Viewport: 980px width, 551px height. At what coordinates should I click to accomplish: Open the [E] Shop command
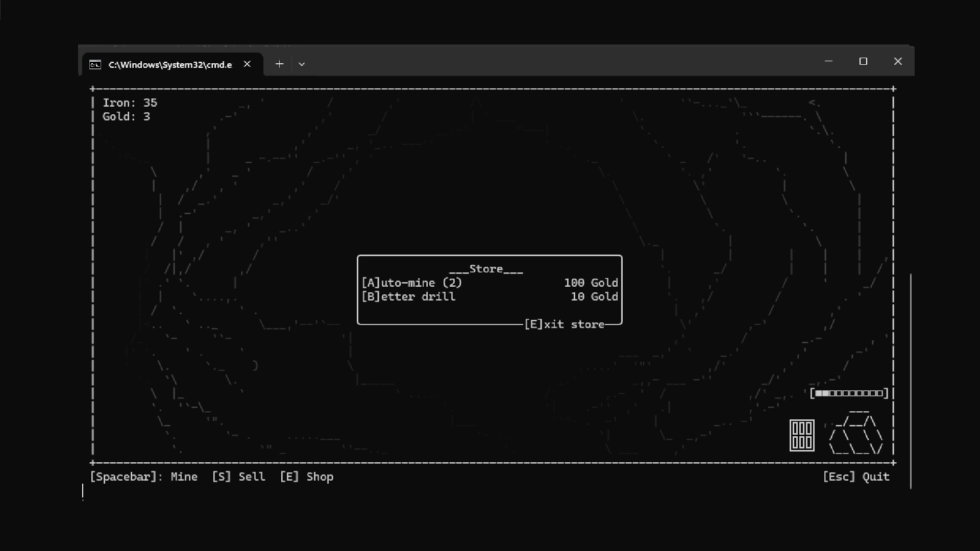[306, 477]
